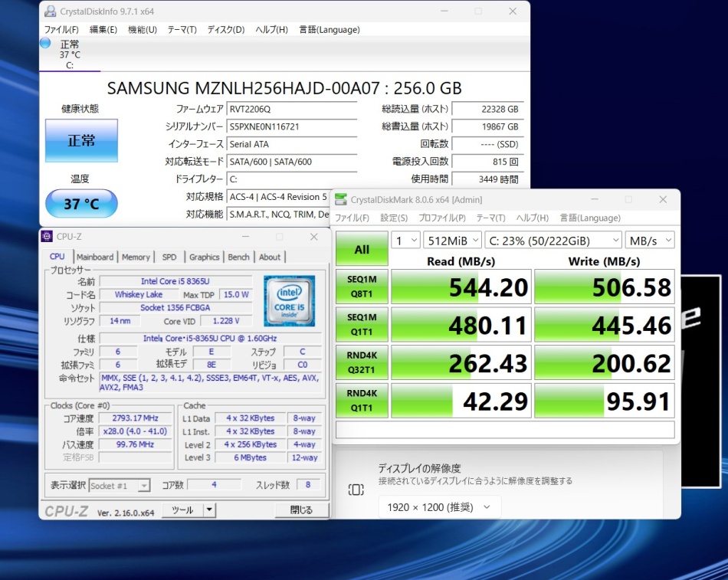728x580 pixels.
Task: Open the MB/s unit dropdown
Action: pyautogui.click(x=650, y=241)
